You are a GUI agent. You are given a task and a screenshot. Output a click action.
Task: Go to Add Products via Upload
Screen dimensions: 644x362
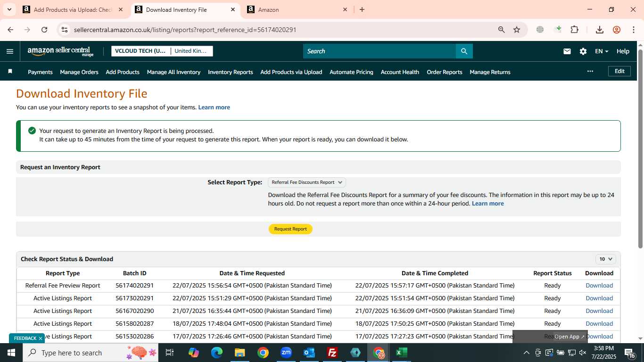coord(291,72)
